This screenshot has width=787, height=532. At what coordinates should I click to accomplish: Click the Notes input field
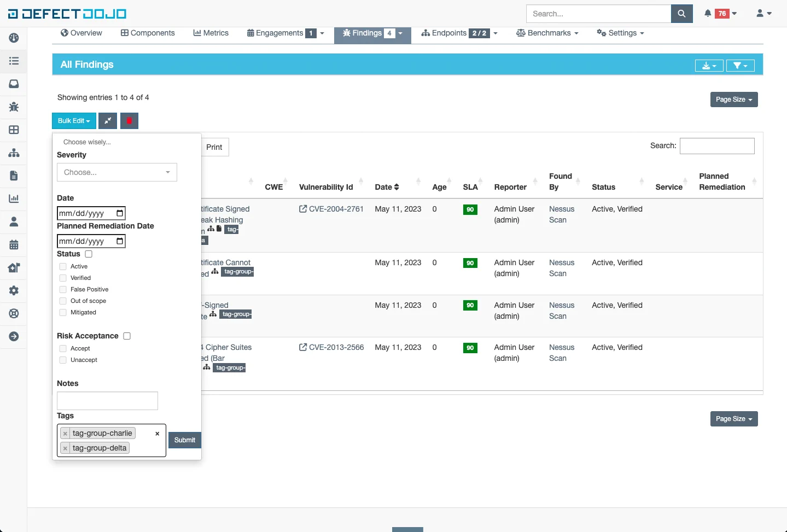(x=107, y=401)
